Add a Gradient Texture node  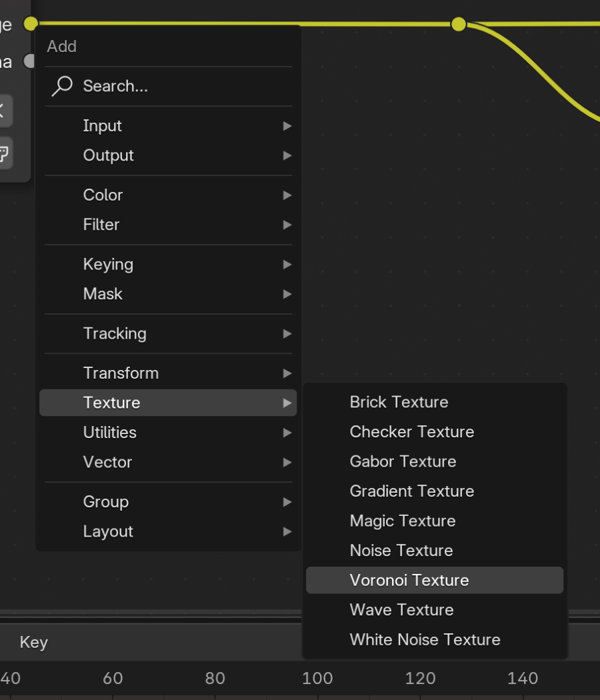pos(435,491)
